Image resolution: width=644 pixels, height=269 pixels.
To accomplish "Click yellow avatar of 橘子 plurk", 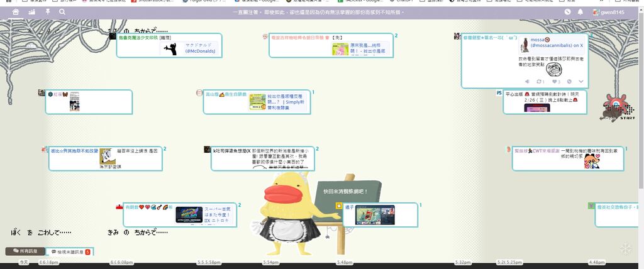I will coord(339,206).
